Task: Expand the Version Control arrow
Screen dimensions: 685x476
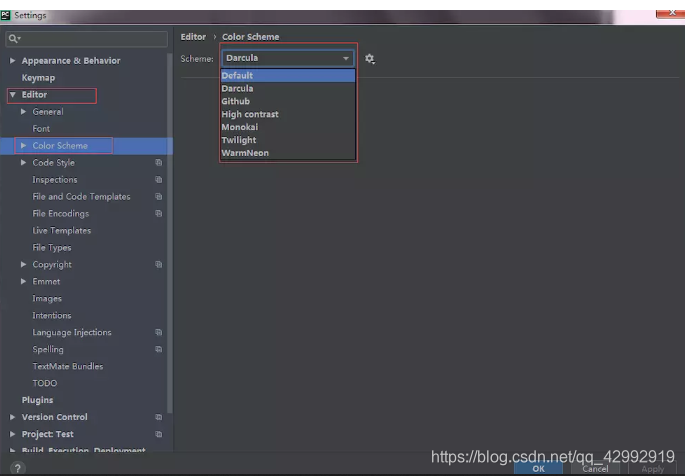Action: click(x=13, y=417)
